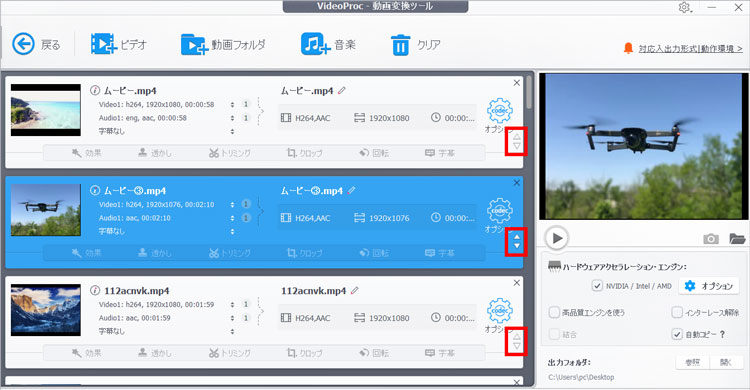
Task: Rename output ムービー③.mp4 with pencil icon
Action: 352,190
